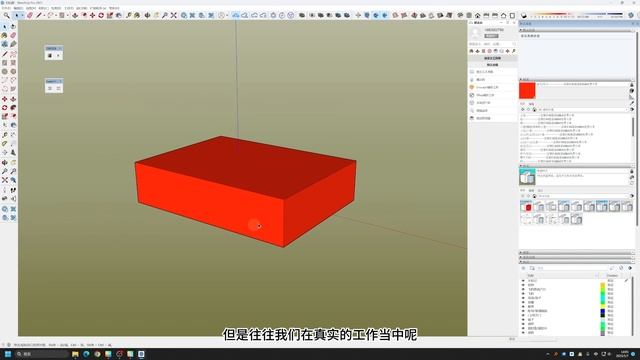Select the Rotate tool in left toolbar
This screenshot has width=640, height=360.
point(4,108)
